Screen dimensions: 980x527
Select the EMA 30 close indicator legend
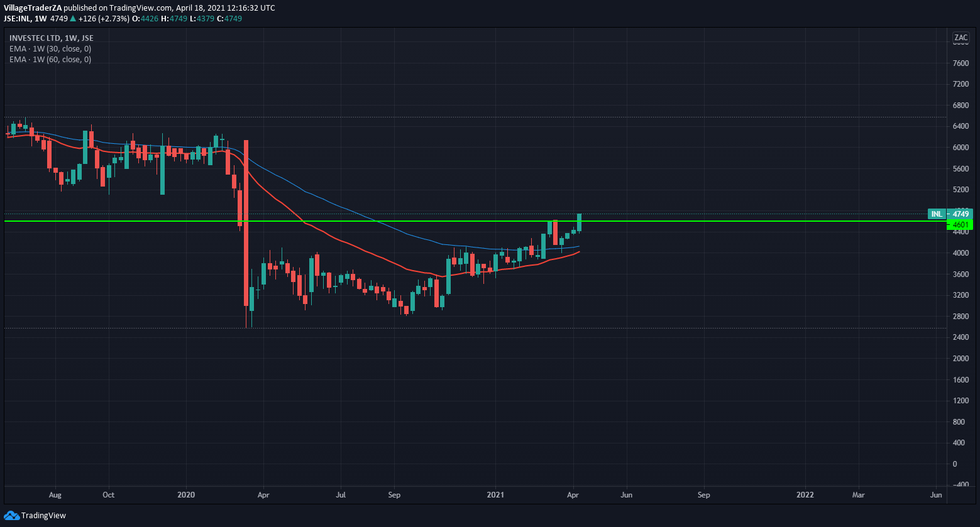[x=50, y=48]
